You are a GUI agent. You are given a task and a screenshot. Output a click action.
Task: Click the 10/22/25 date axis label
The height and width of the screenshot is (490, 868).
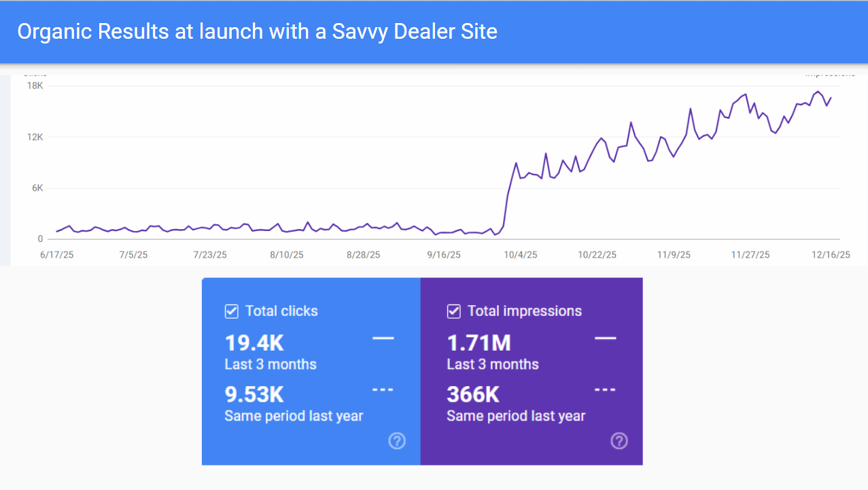click(x=597, y=255)
